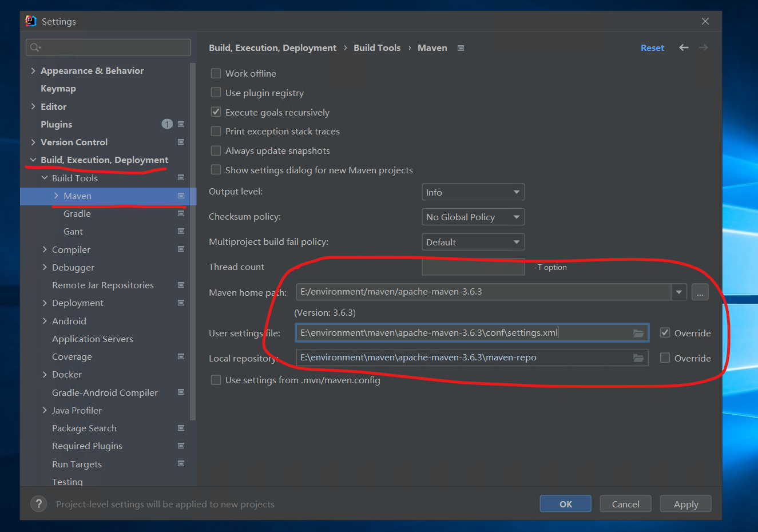Click project-level icon beside Gant
The width and height of the screenshot is (758, 532).
(x=181, y=231)
